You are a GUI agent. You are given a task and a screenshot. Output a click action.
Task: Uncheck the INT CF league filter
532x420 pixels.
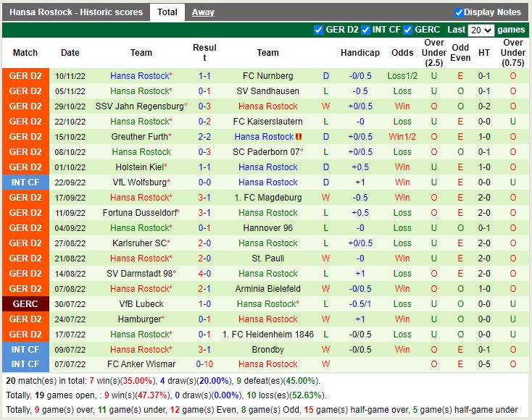pos(365,30)
